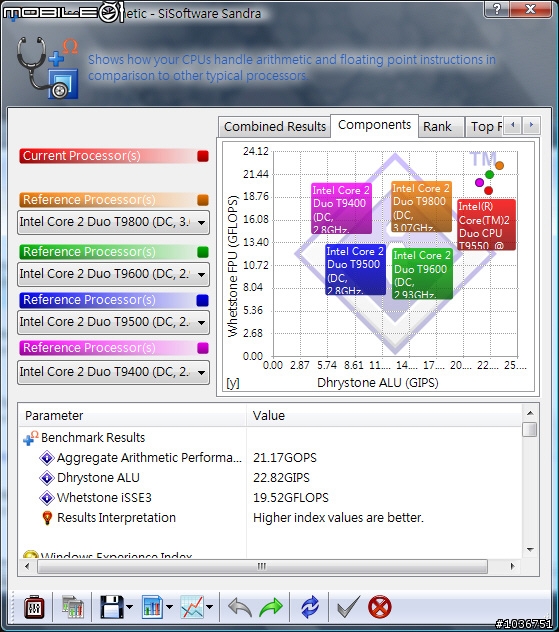This screenshot has height=632, width=559.
Task: Click the red Current Processor color square
Action: coord(203,156)
